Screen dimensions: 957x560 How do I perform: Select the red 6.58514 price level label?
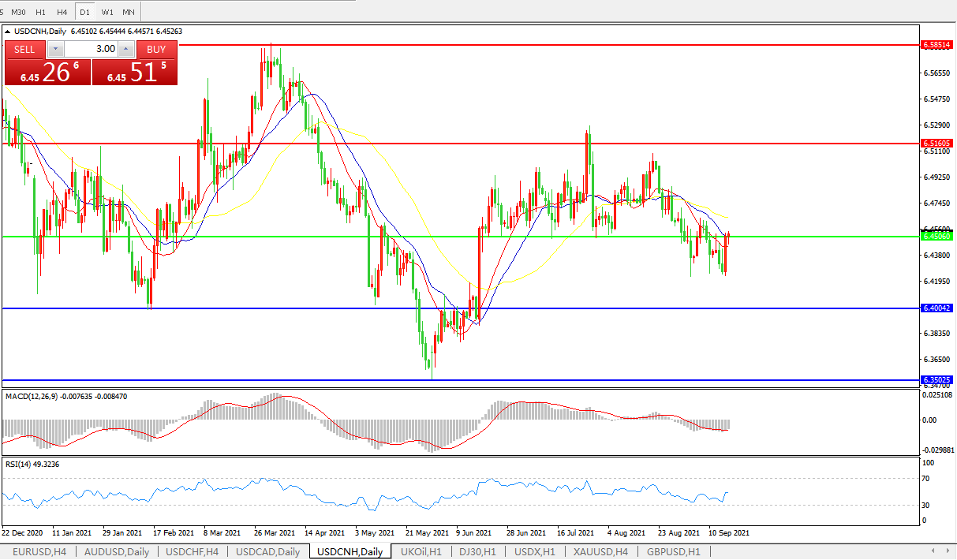(936, 46)
